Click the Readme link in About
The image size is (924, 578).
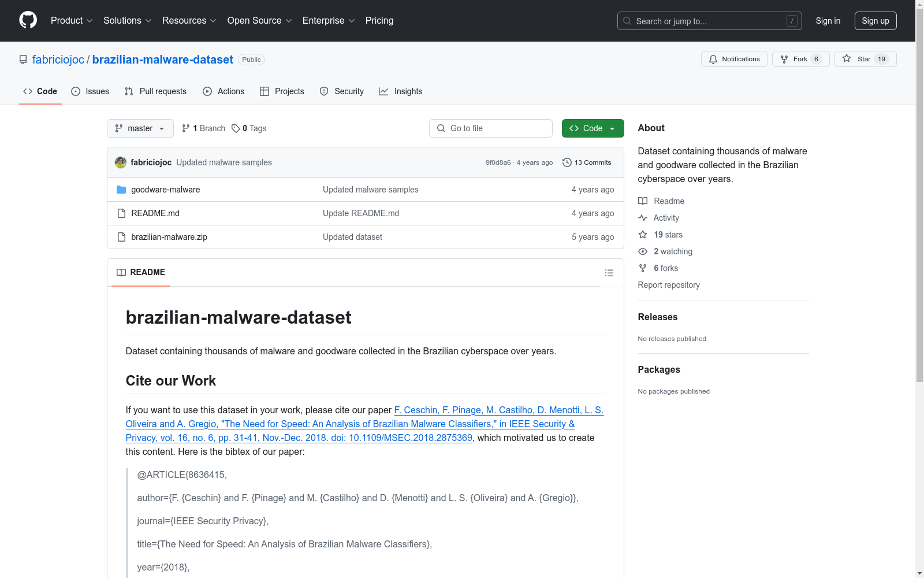[661, 201]
